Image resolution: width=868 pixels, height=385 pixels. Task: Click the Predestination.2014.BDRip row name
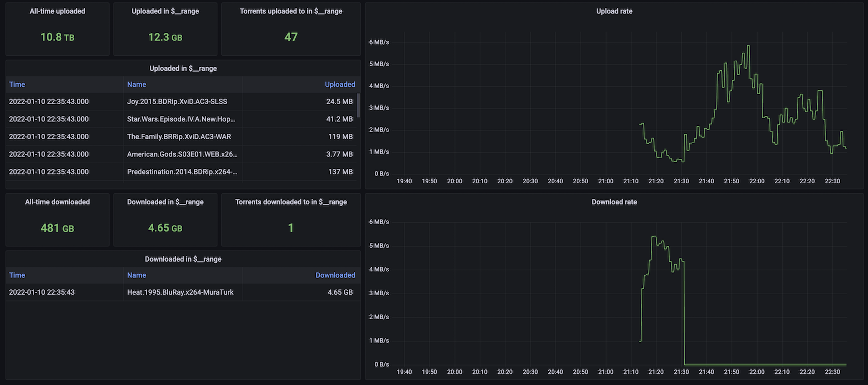(182, 172)
